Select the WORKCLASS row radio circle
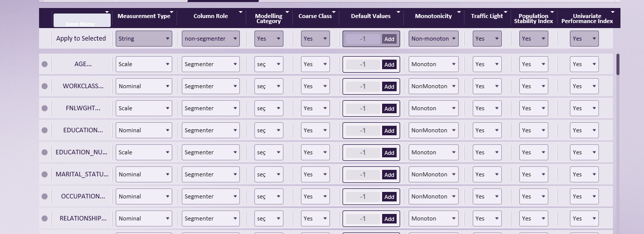The image size is (644, 234). coord(45,86)
